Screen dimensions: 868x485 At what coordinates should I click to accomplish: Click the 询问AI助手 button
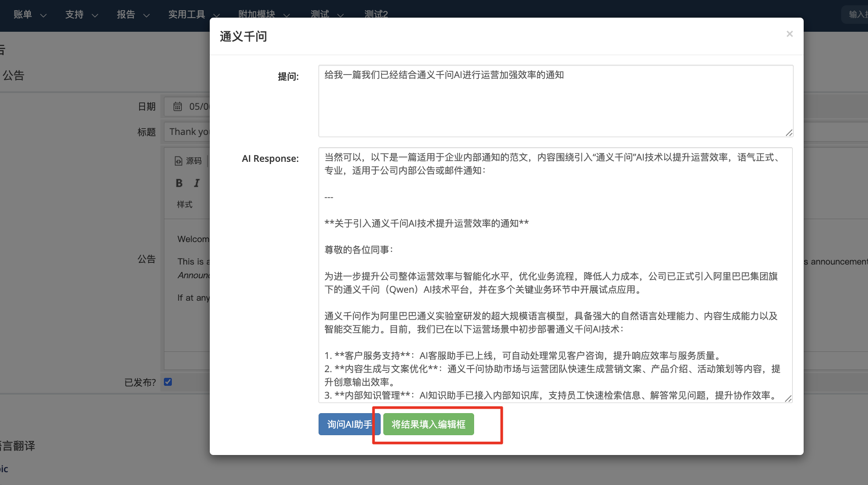tap(346, 424)
